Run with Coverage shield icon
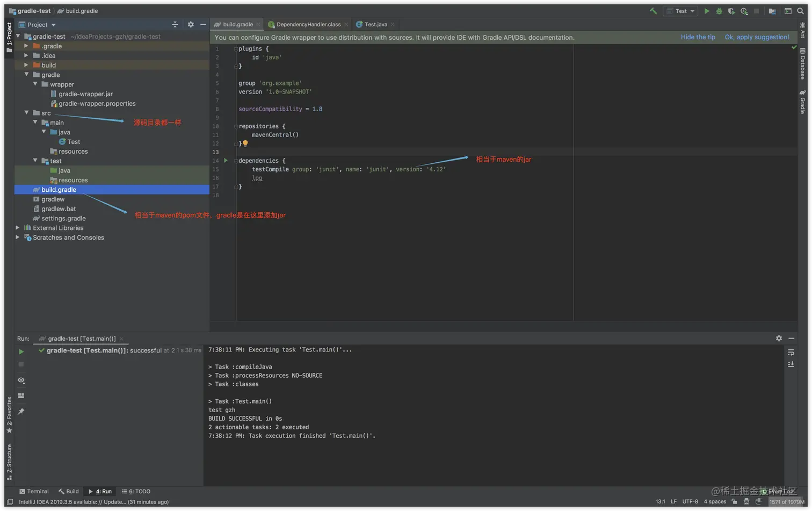Viewport: 812px width, 511px height. [731, 11]
